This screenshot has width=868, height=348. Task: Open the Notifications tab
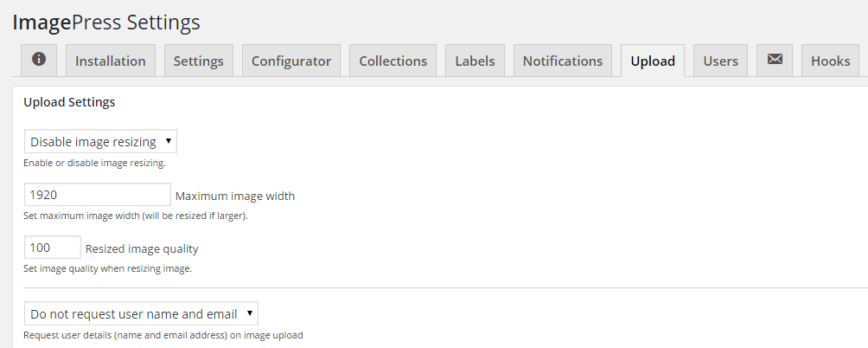coord(563,61)
